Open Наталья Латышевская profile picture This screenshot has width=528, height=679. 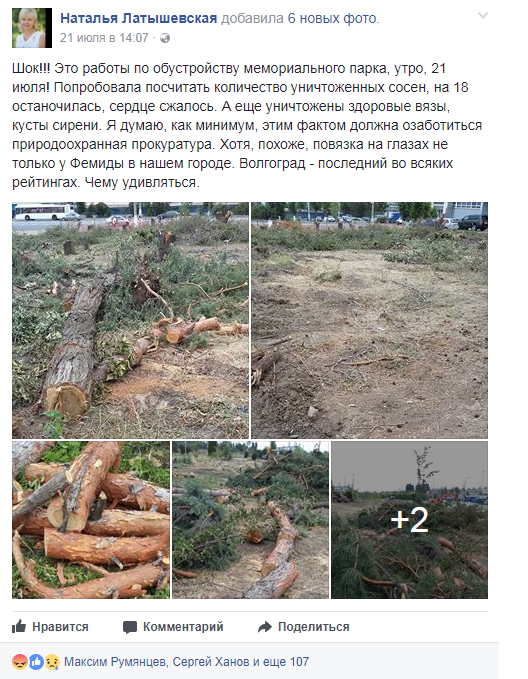[32, 28]
